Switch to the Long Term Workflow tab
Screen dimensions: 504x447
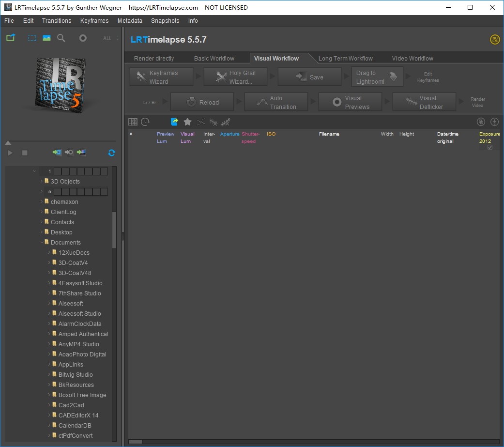346,59
